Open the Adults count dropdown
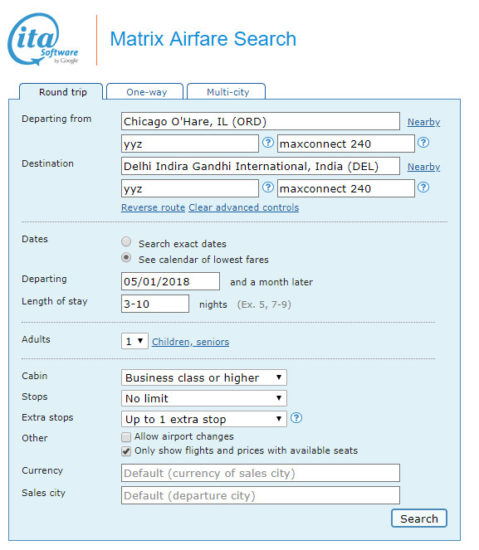Image resolution: width=479 pixels, height=550 pixels. (x=135, y=341)
